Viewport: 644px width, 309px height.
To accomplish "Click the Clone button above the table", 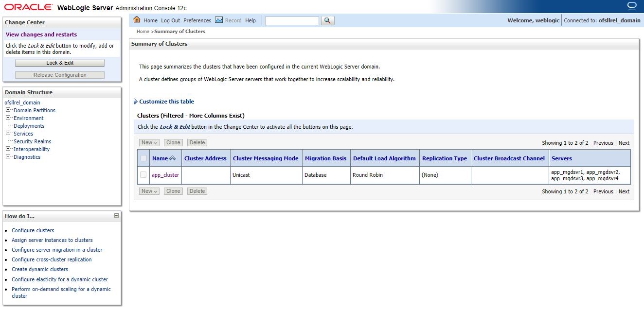I will tap(173, 143).
